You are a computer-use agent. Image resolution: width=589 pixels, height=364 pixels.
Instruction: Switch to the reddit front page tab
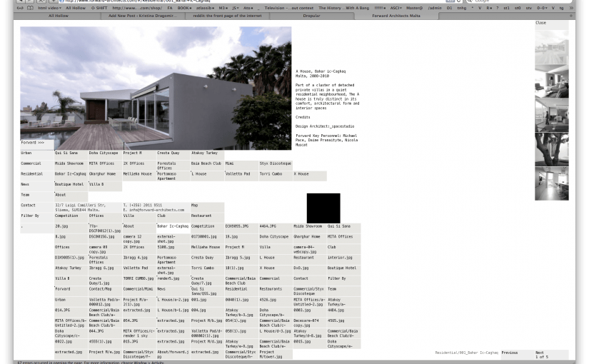227,16
